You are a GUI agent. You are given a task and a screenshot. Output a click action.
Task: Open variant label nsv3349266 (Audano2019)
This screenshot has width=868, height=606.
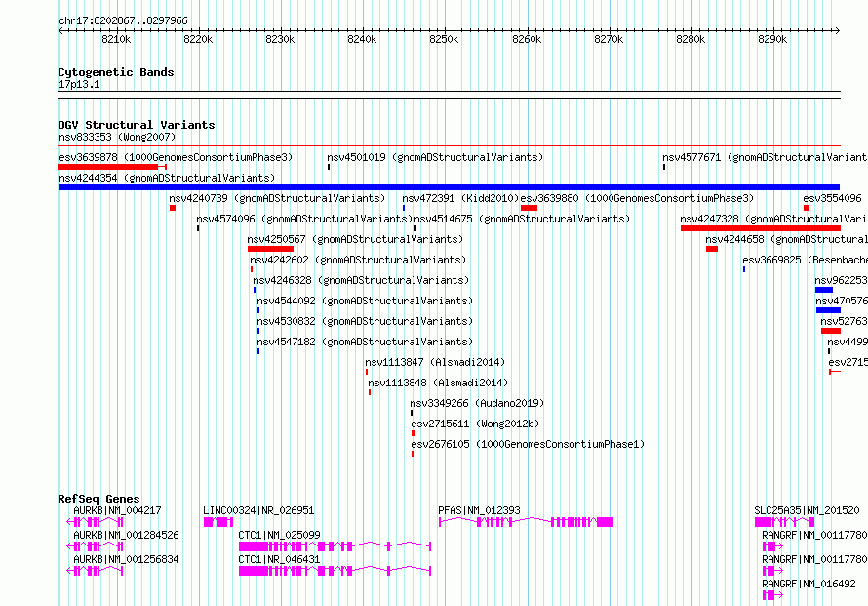[477, 403]
